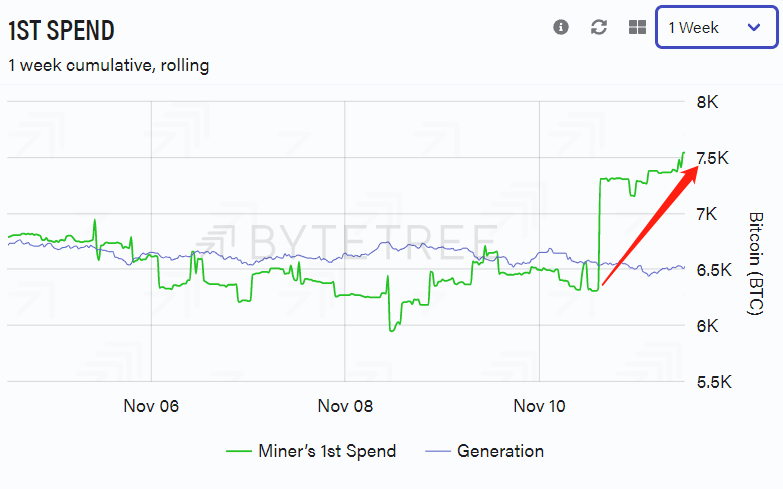Select the 1ST SPEND chart title

click(61, 30)
